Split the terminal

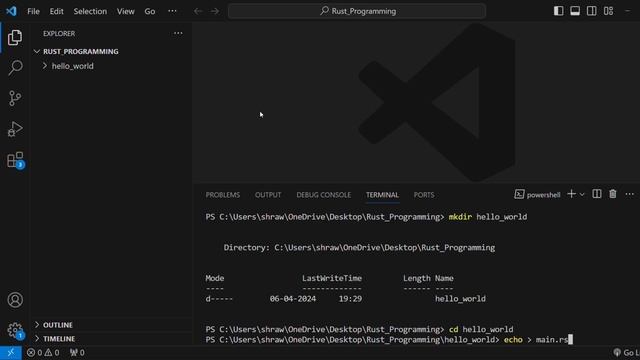(x=597, y=194)
